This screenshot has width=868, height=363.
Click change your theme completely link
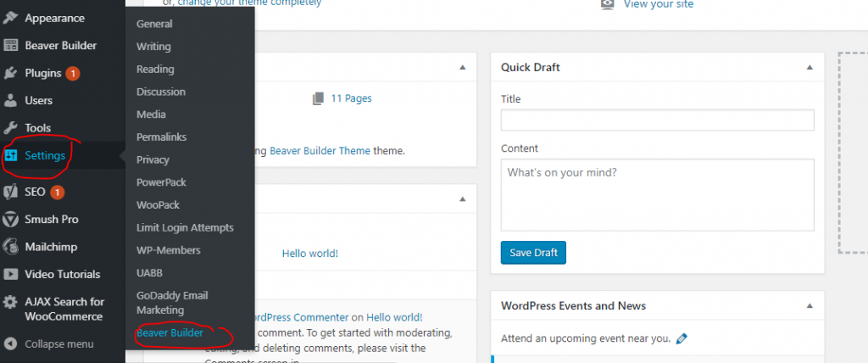[x=249, y=3]
